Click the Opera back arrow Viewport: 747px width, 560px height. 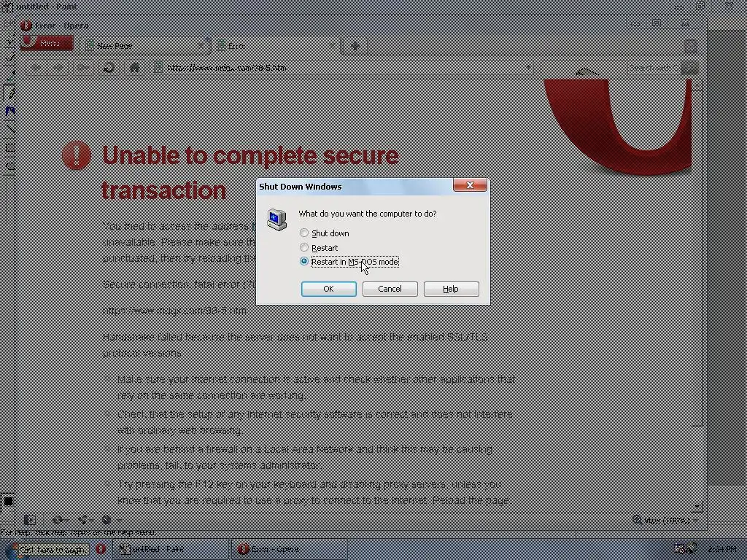pyautogui.click(x=36, y=68)
